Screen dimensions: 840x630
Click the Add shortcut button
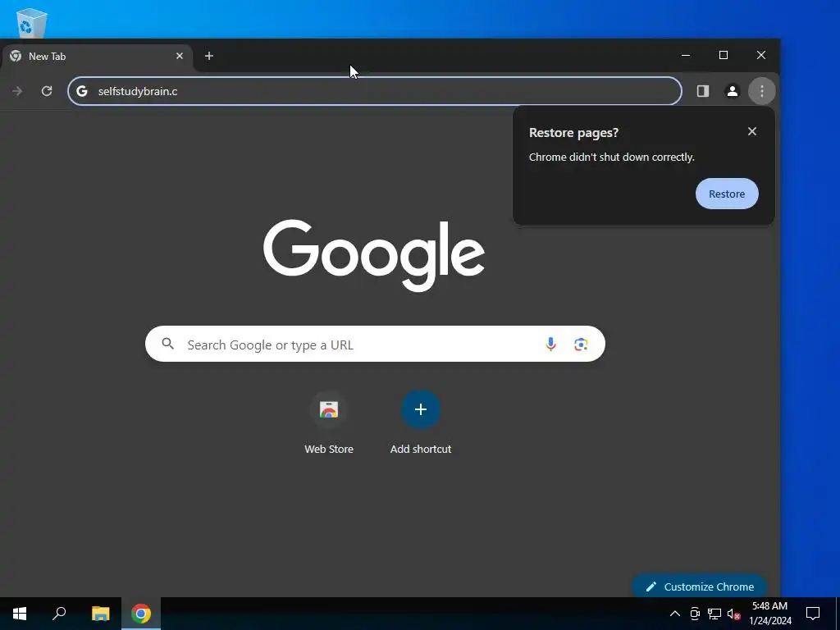click(x=421, y=423)
